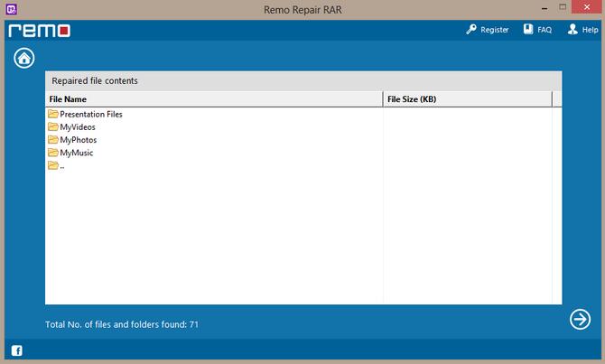Click the Next arrow button
Viewport: 605px width, 364px height.
(x=580, y=319)
